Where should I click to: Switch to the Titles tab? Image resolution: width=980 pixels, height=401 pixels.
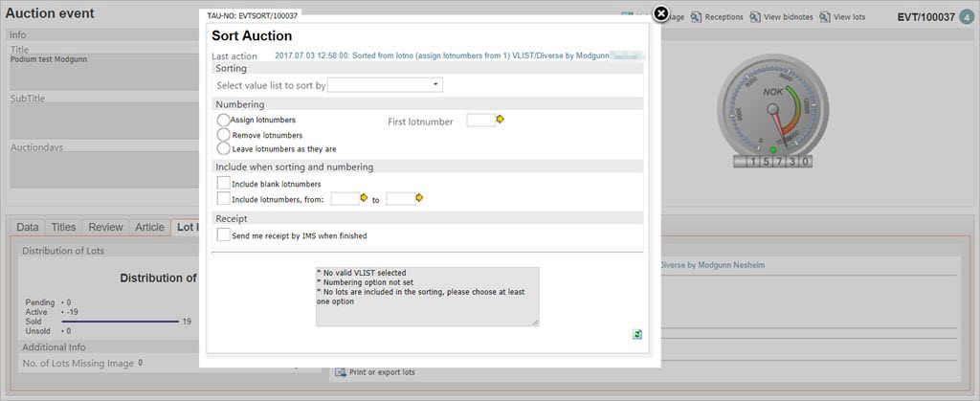[63, 227]
